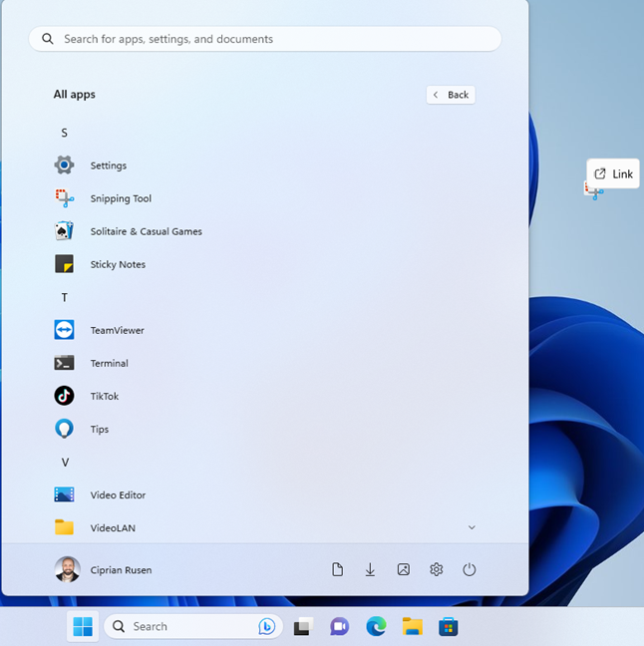Jump to letter V section header
This screenshot has width=644, height=646.
[65, 463]
